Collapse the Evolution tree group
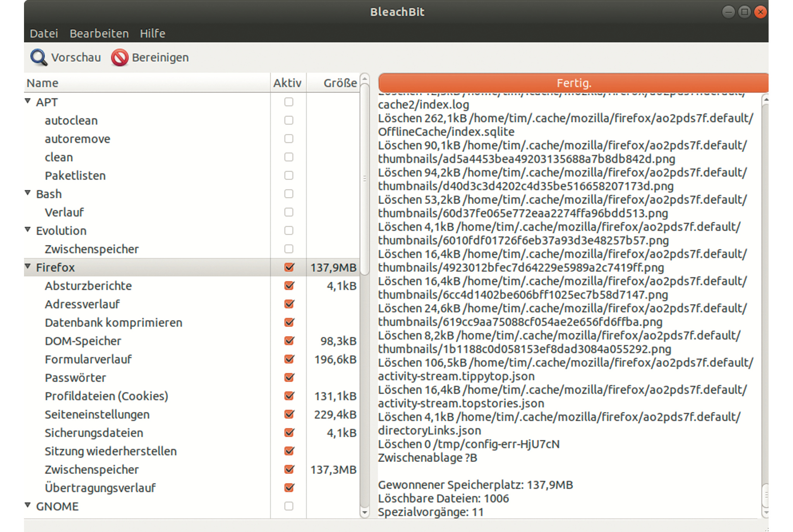Viewport: 793px width, 532px height. tap(28, 230)
